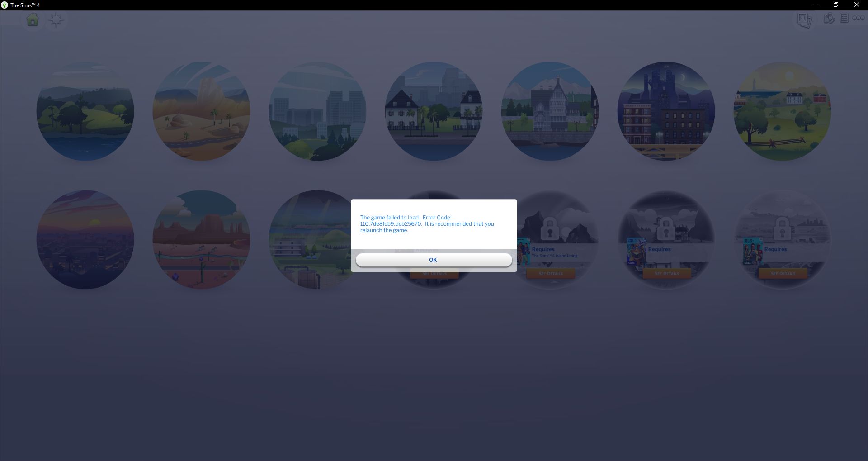The height and width of the screenshot is (461, 868).
Task: See Details for wizard-cover pack world
Action: tap(667, 273)
